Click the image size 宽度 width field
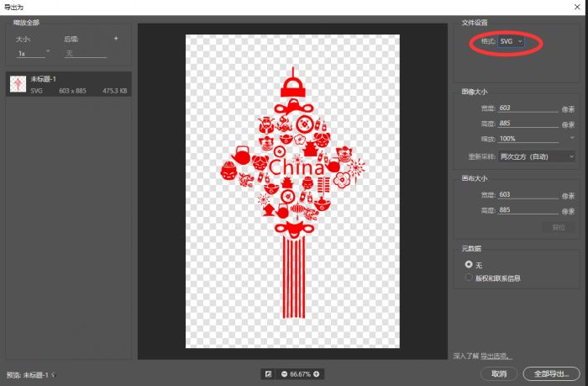 point(528,108)
